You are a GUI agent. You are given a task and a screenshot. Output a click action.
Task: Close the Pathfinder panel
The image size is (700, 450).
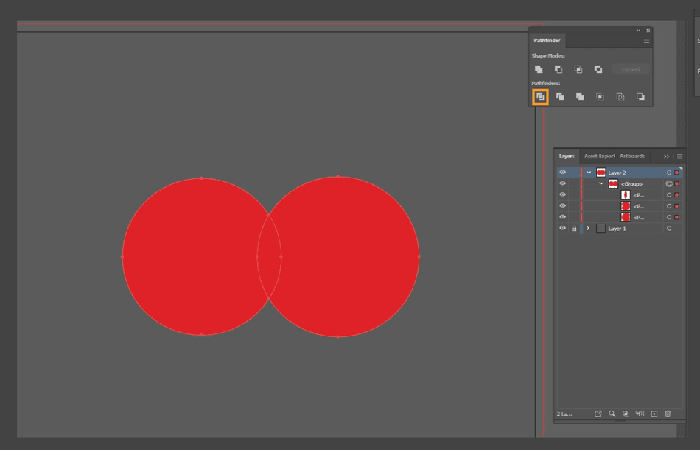[648, 30]
